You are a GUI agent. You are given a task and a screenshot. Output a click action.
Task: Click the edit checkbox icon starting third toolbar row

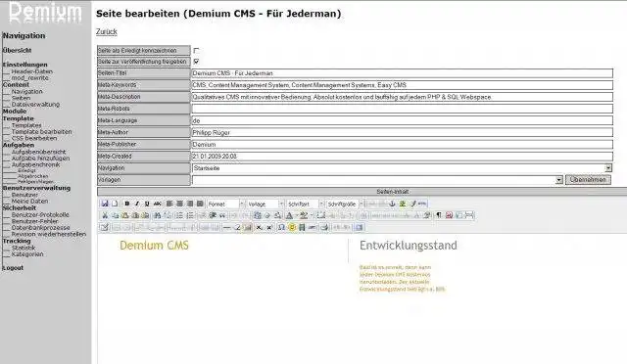point(105,227)
